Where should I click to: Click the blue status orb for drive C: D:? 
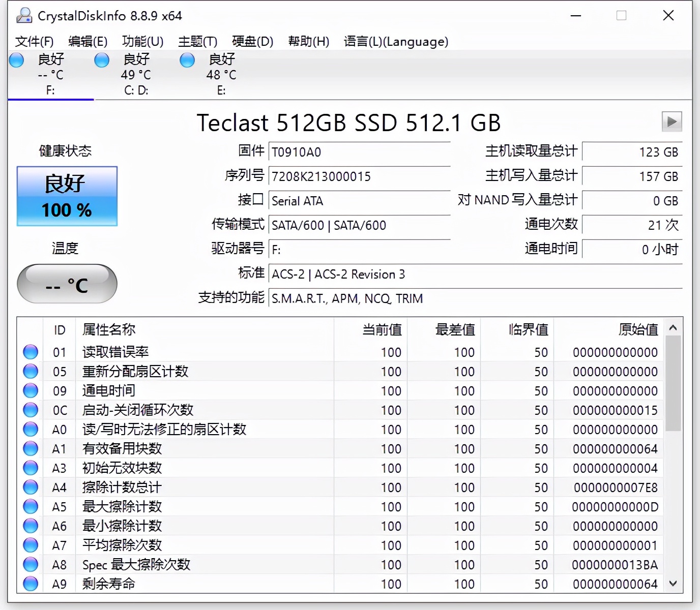[102, 60]
